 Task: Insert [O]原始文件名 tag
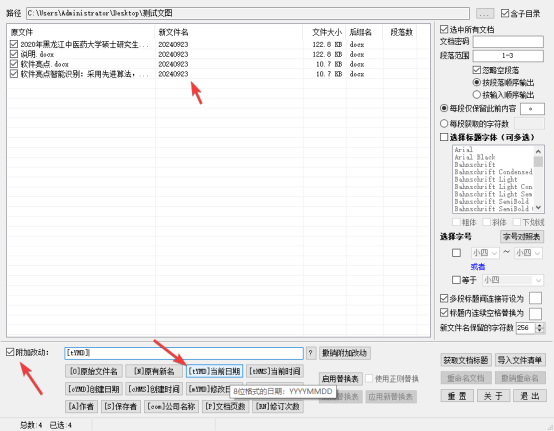pos(94,371)
